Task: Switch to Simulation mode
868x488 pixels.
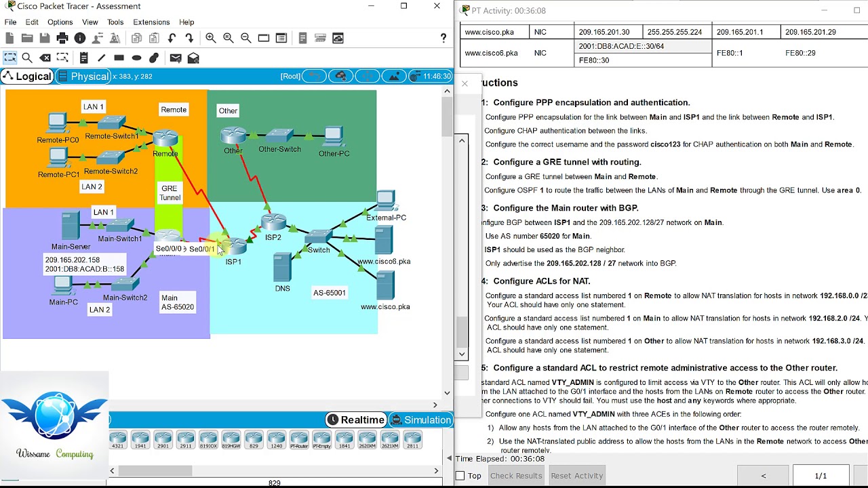Action: [421, 420]
